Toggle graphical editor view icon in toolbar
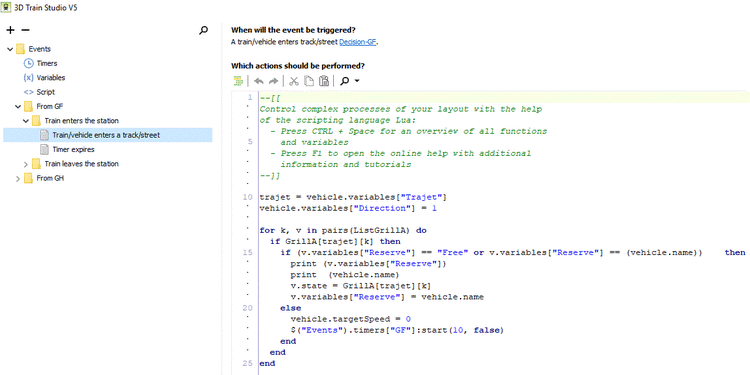Screen dimensions: 750x375 click(238, 81)
